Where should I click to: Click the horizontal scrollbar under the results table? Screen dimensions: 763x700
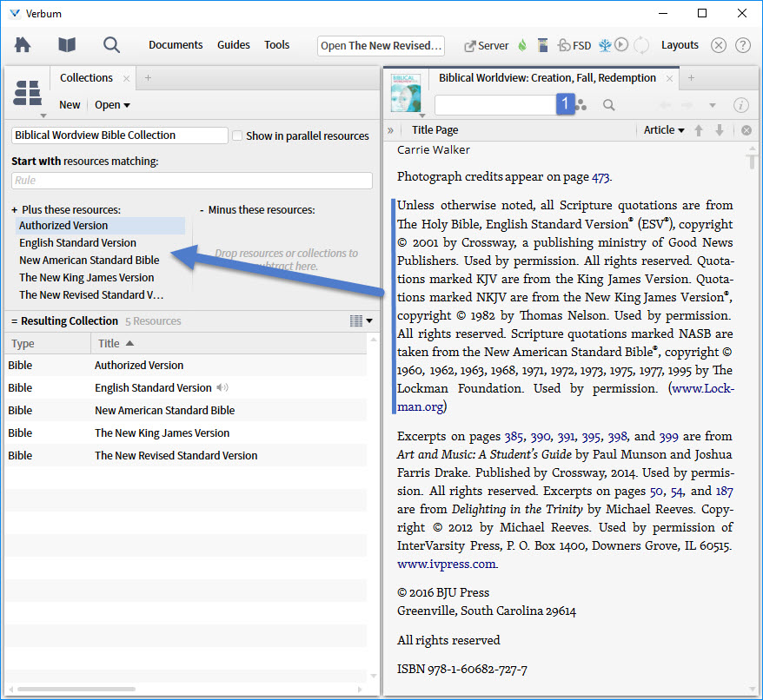click(x=76, y=689)
